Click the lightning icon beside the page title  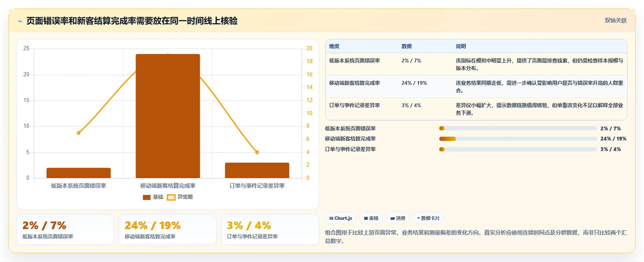(x=20, y=21)
